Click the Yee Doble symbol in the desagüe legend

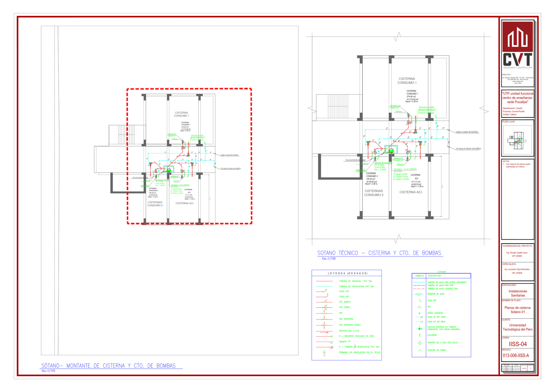324,307
